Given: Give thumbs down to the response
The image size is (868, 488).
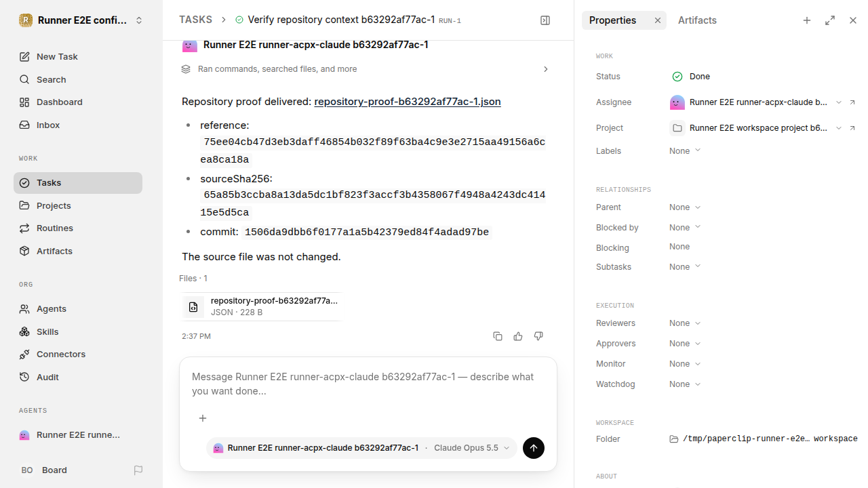Looking at the screenshot, I should pos(538,336).
